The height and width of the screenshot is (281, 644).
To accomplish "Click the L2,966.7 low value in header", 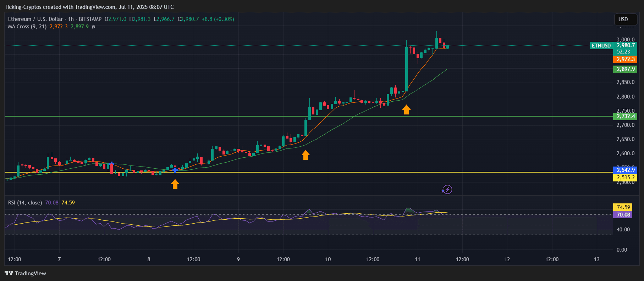I will pos(164,19).
